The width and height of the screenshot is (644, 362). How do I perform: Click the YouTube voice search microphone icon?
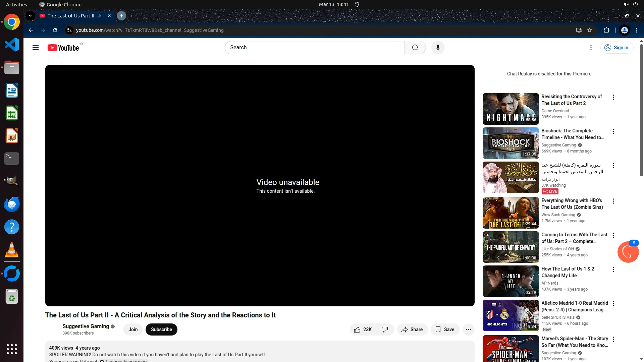[x=438, y=48]
